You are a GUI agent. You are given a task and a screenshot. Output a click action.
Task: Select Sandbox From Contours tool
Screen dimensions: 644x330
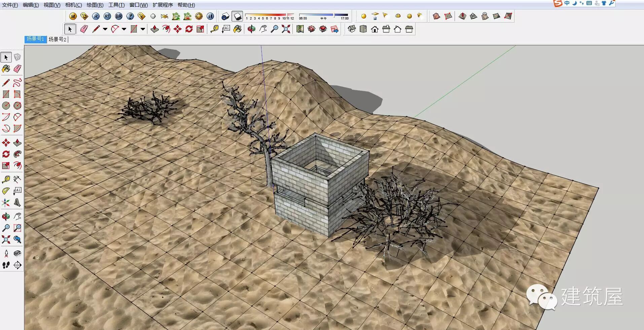pos(437,16)
